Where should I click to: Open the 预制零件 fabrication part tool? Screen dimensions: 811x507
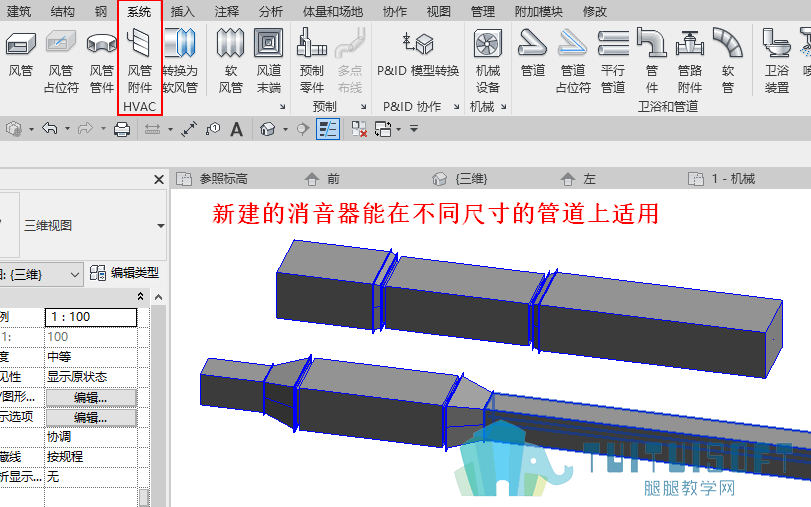[x=311, y=61]
